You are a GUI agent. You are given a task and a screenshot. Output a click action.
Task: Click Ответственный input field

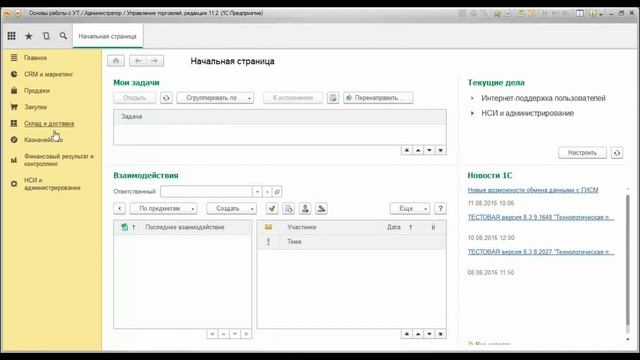(207, 191)
